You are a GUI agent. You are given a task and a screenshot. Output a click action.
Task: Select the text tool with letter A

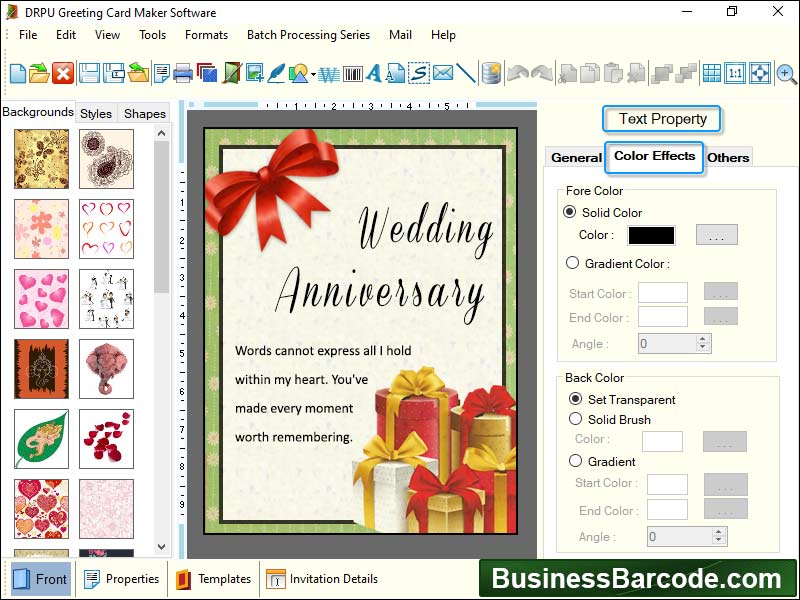tap(375, 72)
